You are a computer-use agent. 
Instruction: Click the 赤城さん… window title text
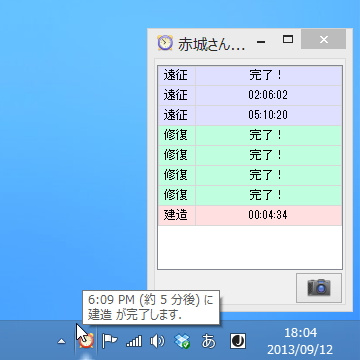click(212, 44)
